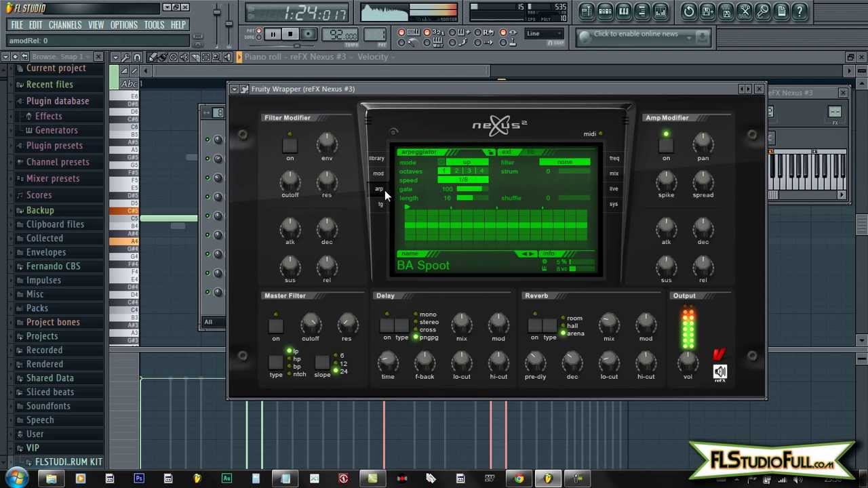
Task: Click the render-to-audio save icon
Action: (726, 12)
